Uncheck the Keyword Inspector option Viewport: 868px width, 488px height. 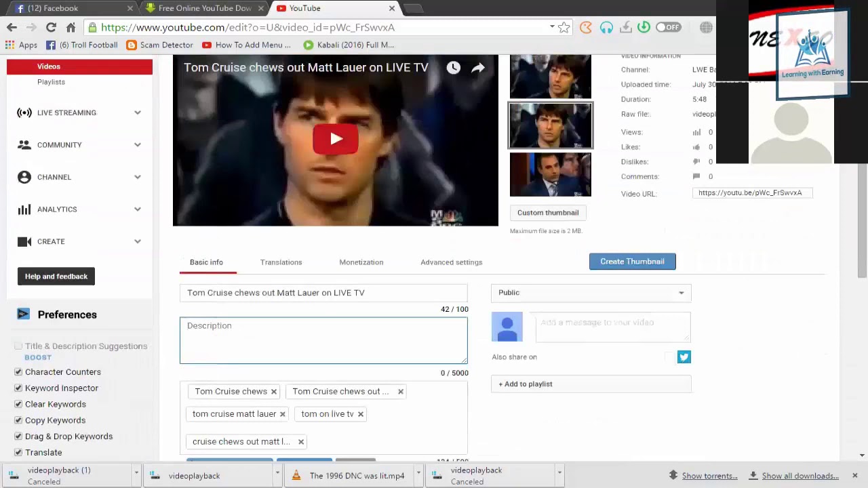coord(18,388)
